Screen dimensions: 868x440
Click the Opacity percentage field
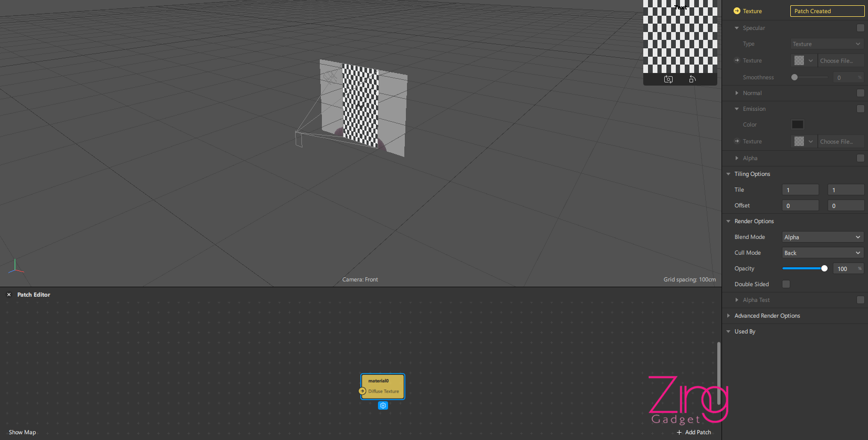click(x=848, y=269)
